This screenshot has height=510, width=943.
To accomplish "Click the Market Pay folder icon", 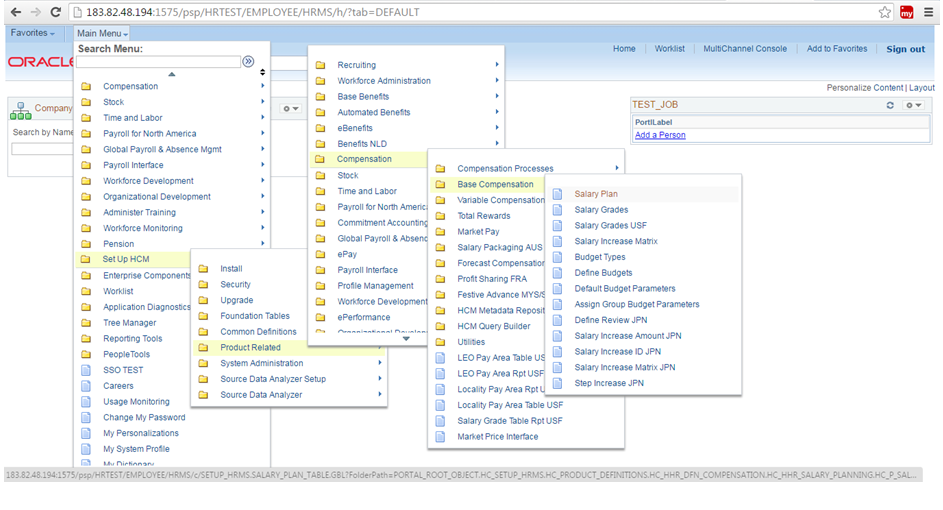I will 440,232.
